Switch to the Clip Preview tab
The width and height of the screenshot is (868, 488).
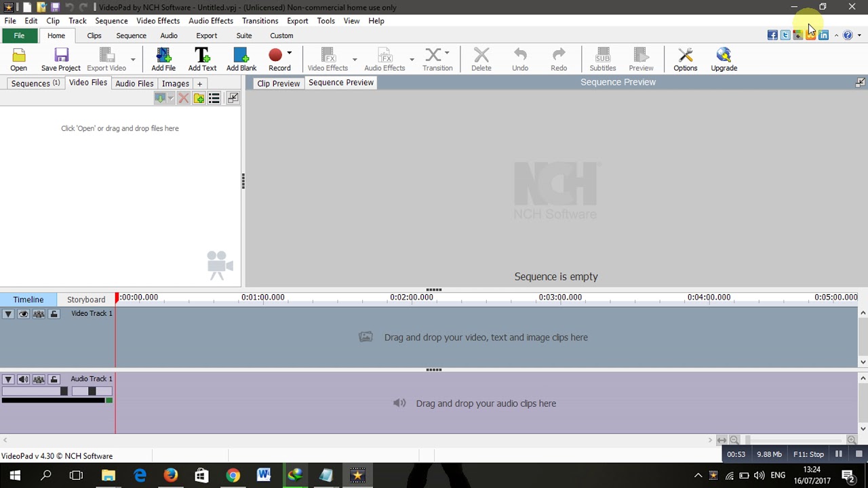click(x=278, y=83)
